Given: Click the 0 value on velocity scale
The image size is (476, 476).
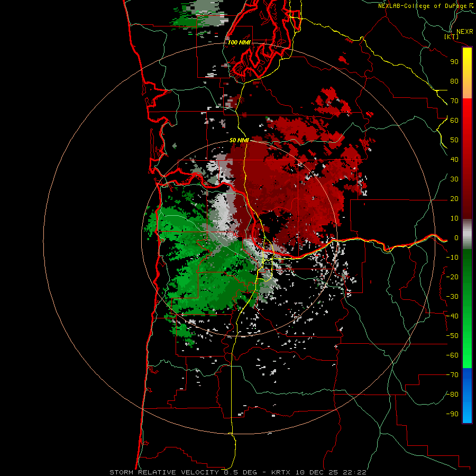Looking at the screenshot, I should coord(456,238).
